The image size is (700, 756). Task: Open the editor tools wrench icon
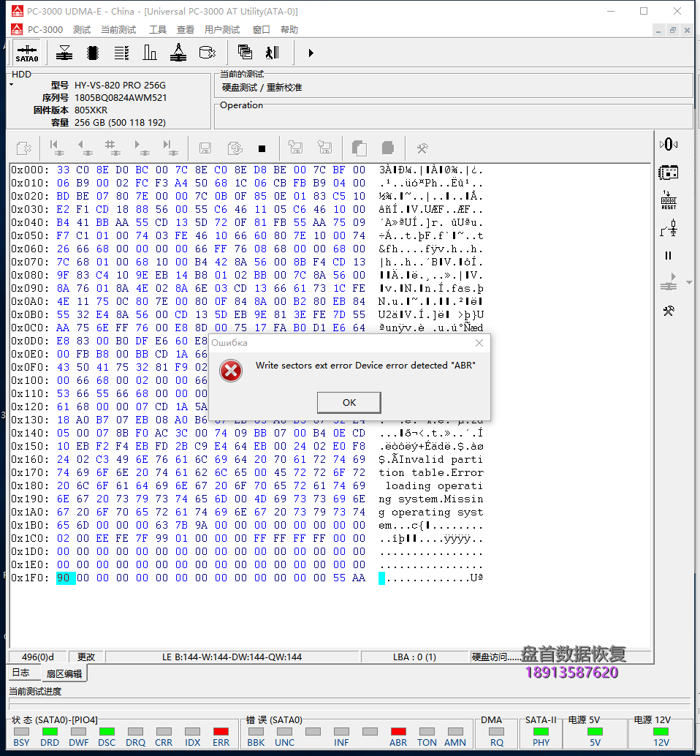tap(422, 148)
